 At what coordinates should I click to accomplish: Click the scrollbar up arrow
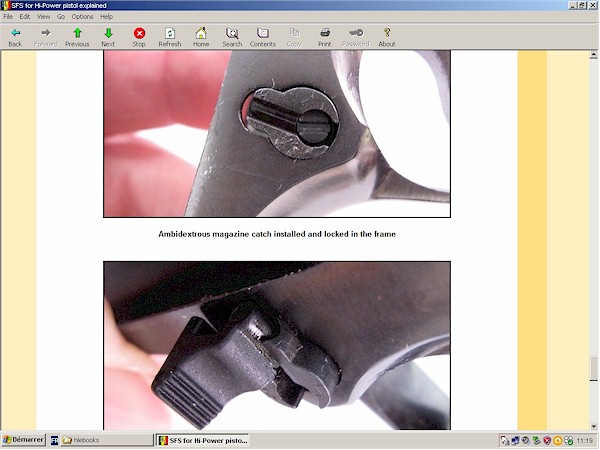point(593,55)
